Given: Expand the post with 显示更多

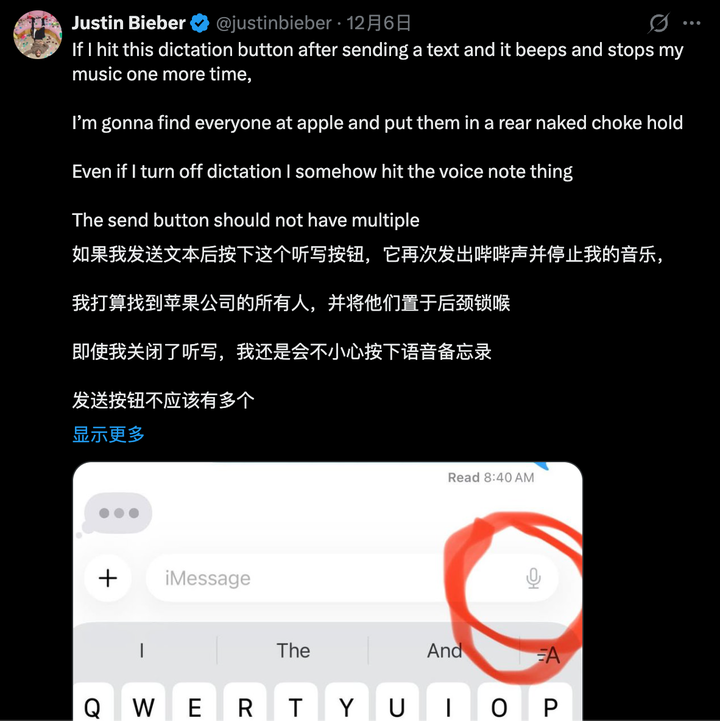Looking at the screenshot, I should tap(109, 434).
